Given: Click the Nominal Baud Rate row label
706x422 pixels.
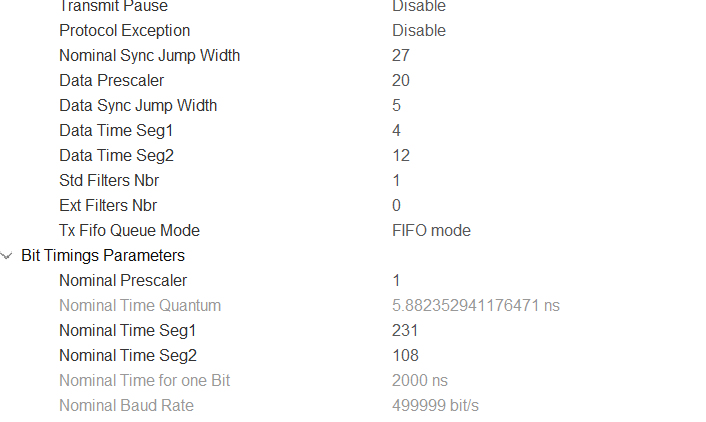Looking at the screenshot, I should [x=126, y=406].
